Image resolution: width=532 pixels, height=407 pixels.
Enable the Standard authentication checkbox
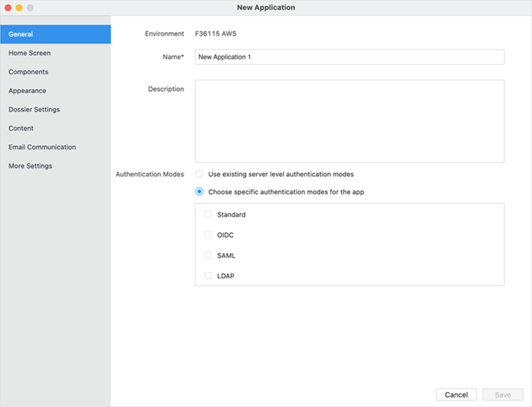[x=209, y=214]
